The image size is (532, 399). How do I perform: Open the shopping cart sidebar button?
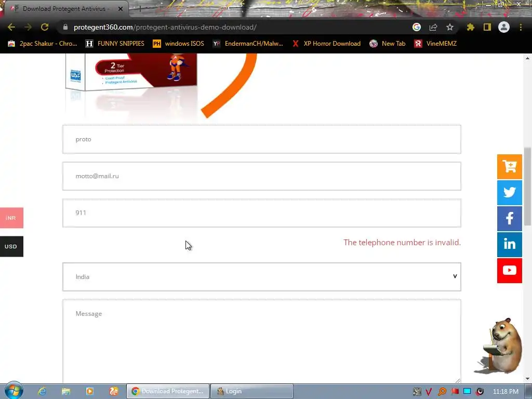510,167
